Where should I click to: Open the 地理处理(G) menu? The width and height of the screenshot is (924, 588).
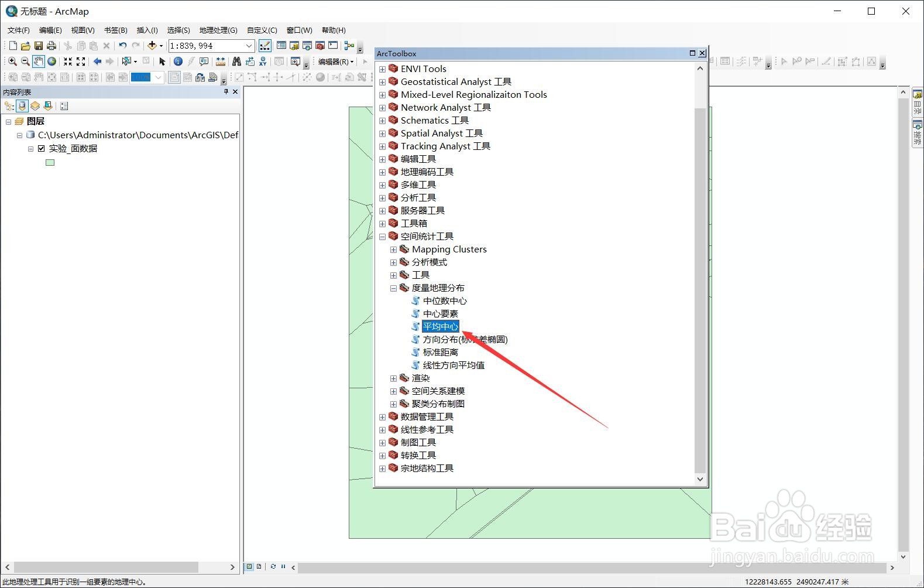click(218, 30)
